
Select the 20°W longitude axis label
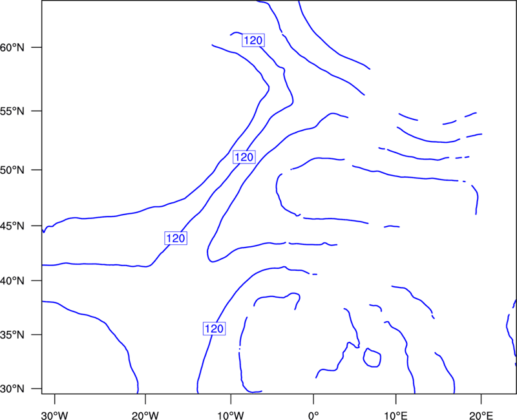click(x=145, y=415)
